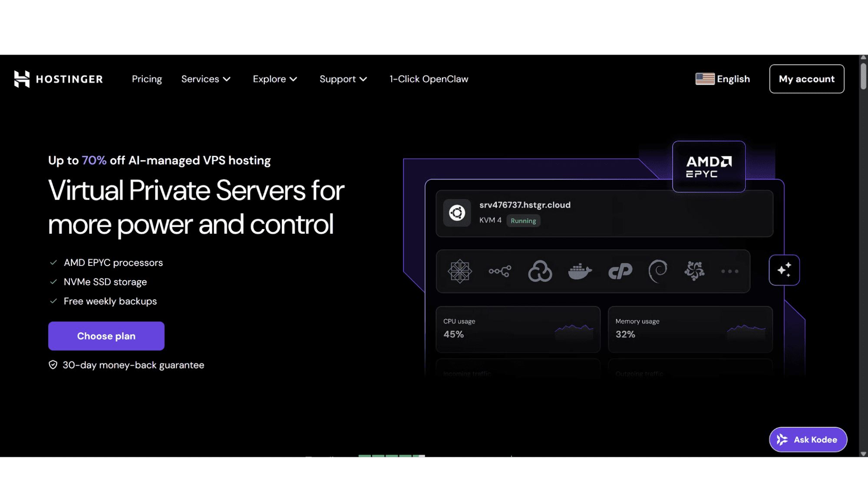Click the Memory usage 32% card
This screenshot has height=488, width=868.
coord(690,329)
